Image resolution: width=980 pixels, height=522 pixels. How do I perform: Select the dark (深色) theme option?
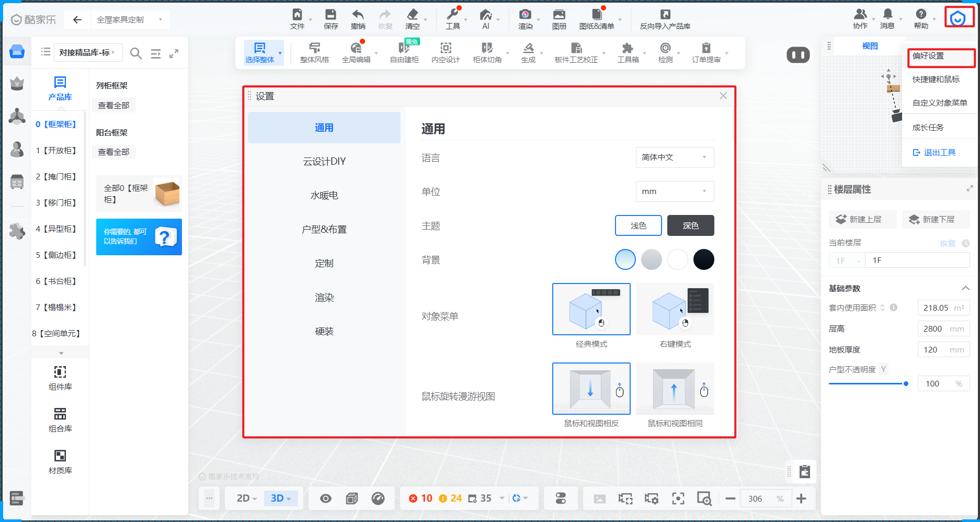[x=690, y=225]
